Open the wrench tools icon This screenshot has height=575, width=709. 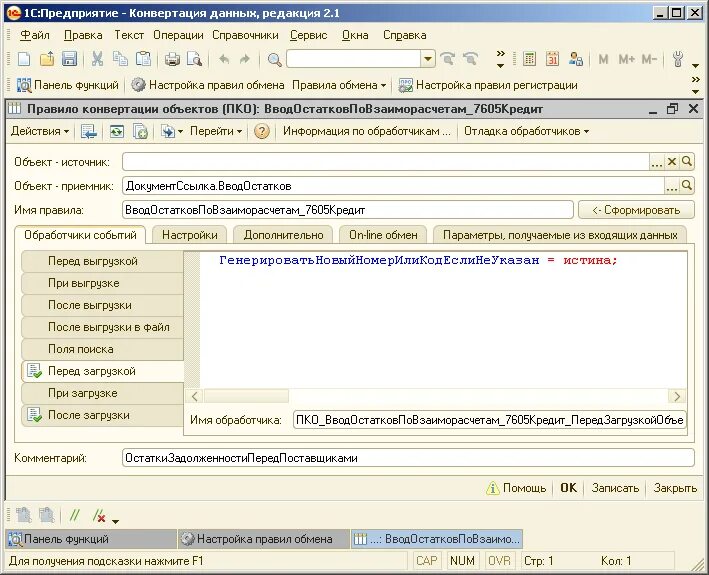click(677, 59)
